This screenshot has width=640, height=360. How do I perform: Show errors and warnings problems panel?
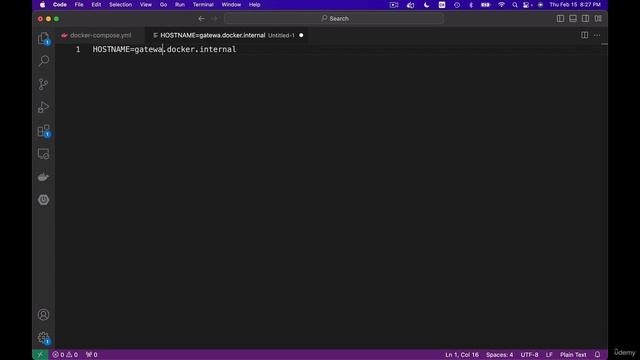pos(65,355)
